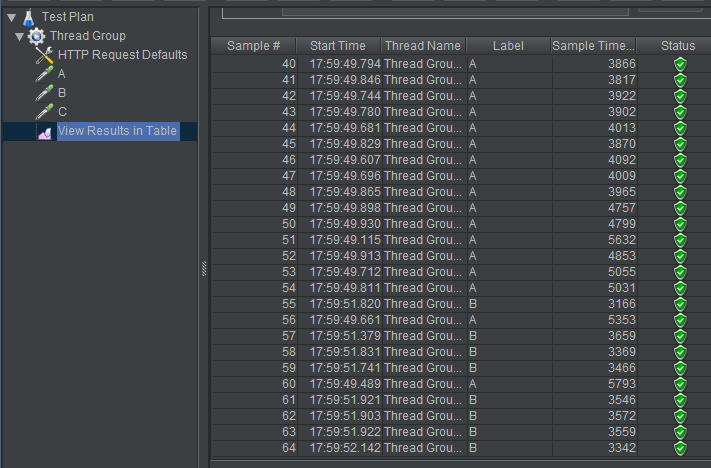Click start time 17:59:49.913
The image size is (711, 468).
tap(345, 256)
